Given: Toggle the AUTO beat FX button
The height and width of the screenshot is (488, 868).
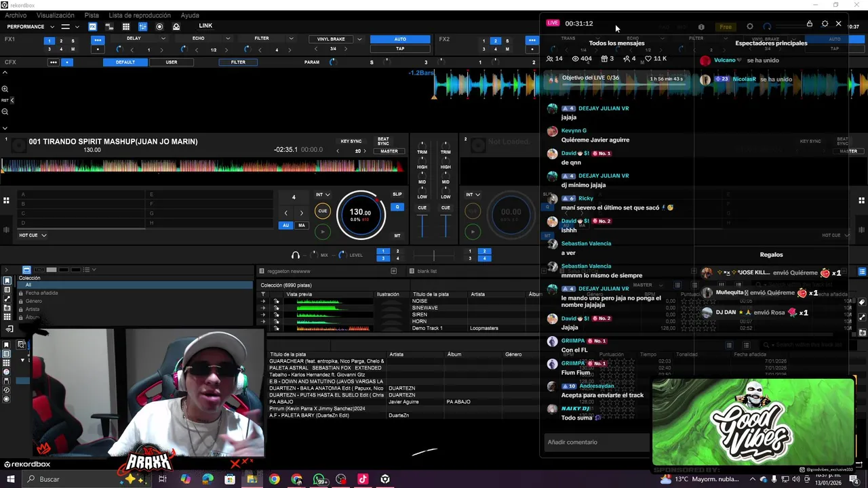Looking at the screenshot, I should click(x=400, y=39).
